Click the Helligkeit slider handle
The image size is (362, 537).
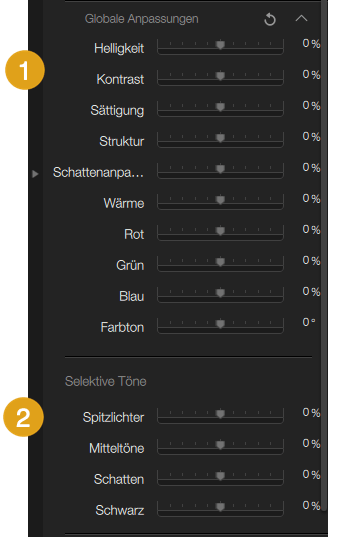221,45
